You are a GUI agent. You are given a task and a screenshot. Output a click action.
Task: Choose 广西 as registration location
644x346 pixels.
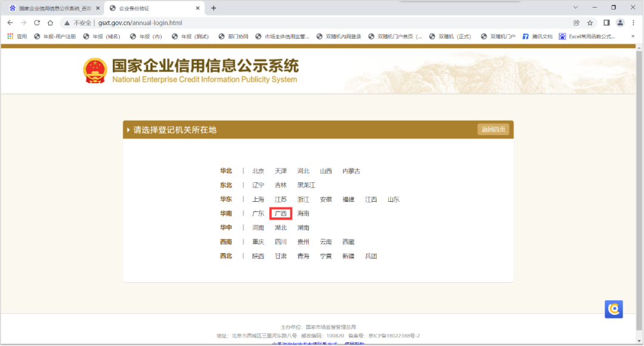(280, 214)
